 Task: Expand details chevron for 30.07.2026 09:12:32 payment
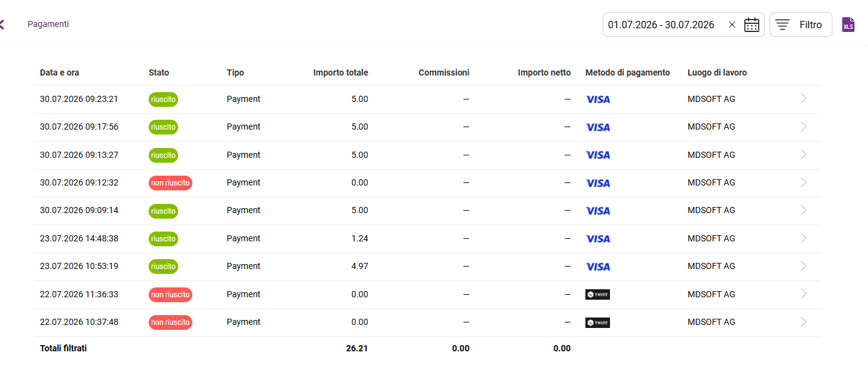click(x=803, y=182)
